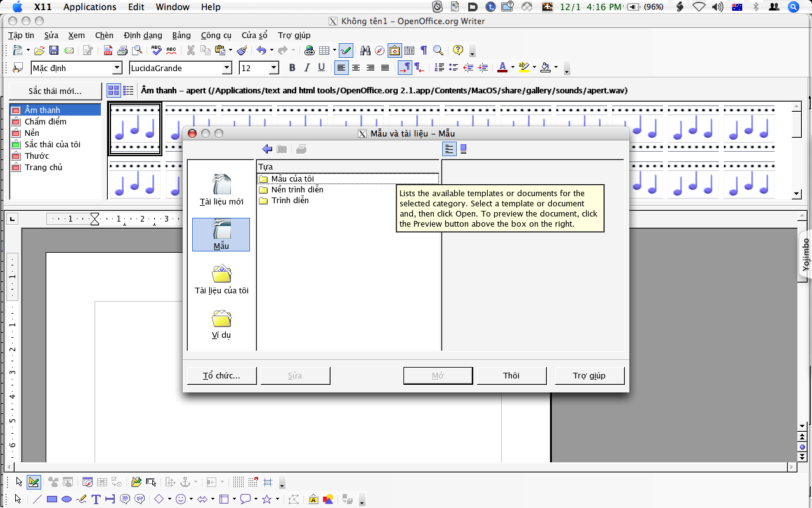Open the paragraph style dropdown 'Mặc định'
The image size is (812, 508).
(x=117, y=68)
